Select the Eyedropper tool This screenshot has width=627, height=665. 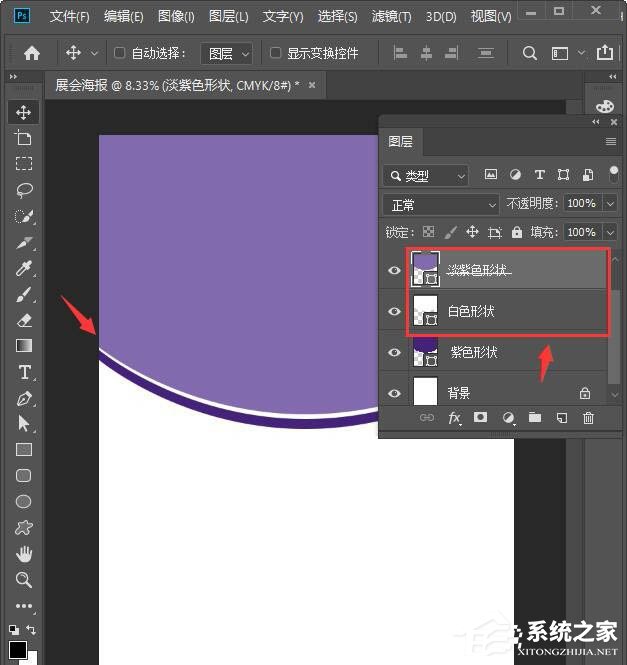(x=24, y=268)
